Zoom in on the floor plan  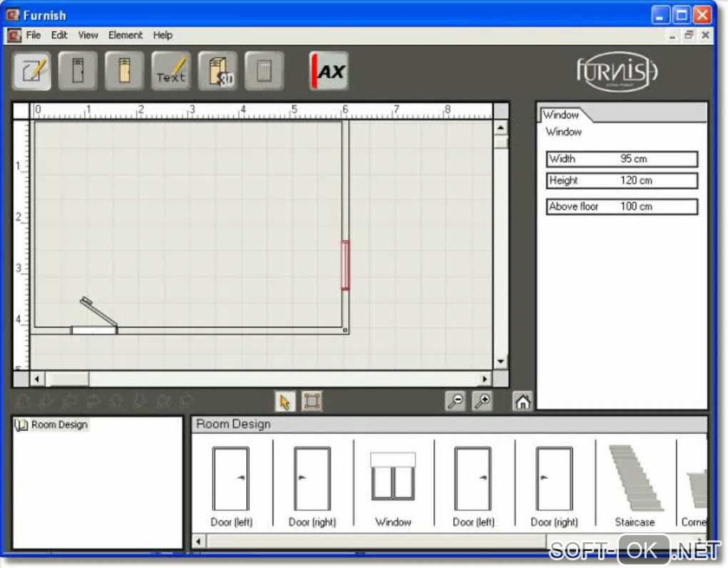[x=482, y=401]
